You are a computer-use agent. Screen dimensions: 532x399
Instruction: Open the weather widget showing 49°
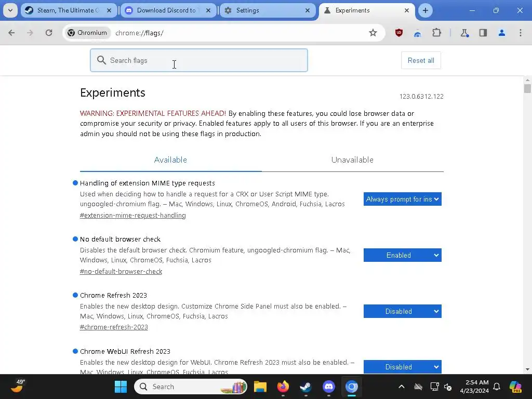[17, 386]
